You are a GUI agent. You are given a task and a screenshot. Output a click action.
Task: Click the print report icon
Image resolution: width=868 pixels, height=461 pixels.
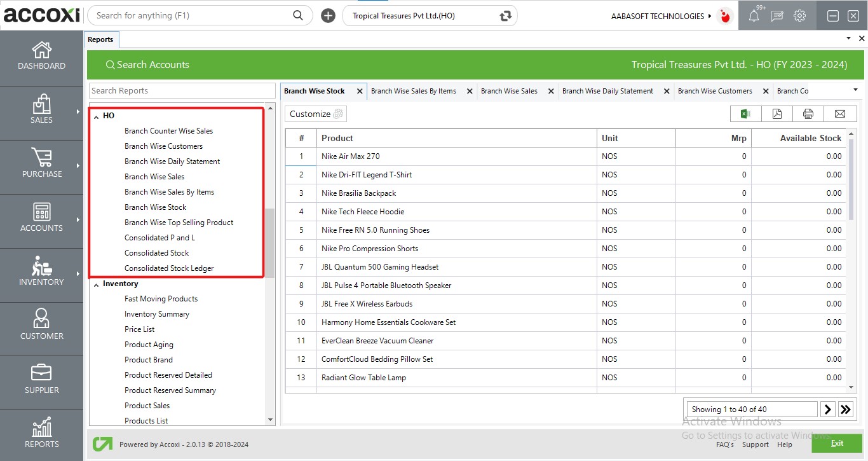pos(808,114)
